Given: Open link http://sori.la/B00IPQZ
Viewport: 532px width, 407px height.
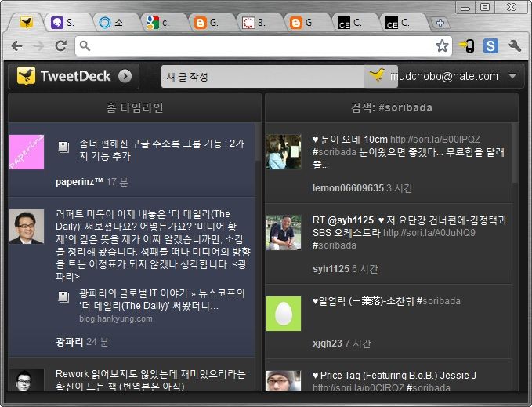Looking at the screenshot, I should (435, 140).
